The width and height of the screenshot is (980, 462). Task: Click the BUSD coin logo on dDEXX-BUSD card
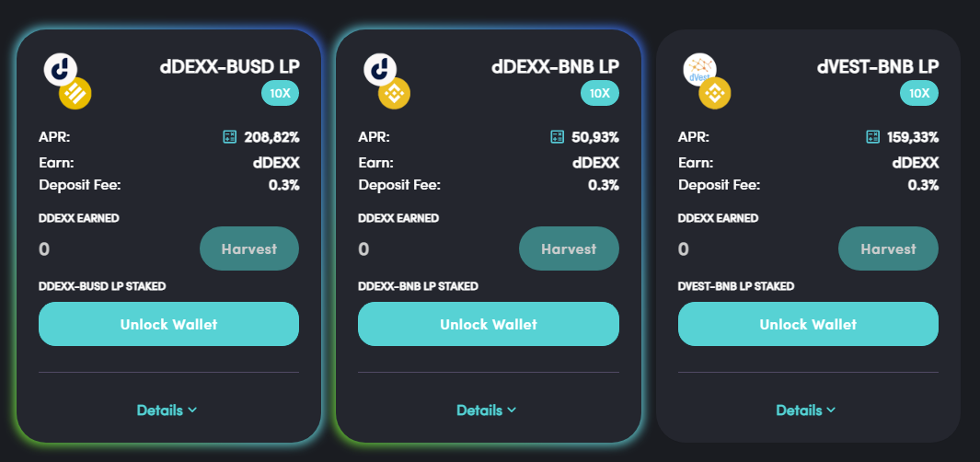75,94
